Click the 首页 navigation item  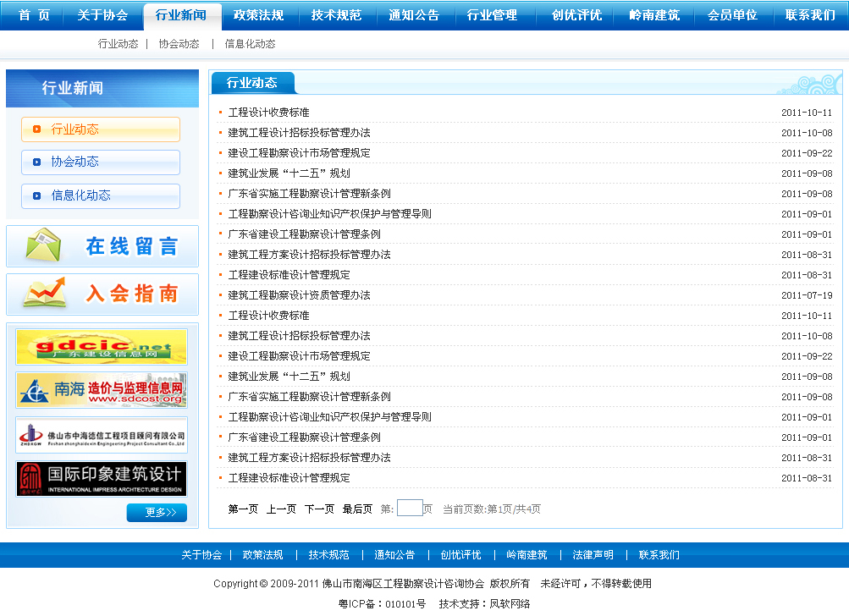click(34, 15)
